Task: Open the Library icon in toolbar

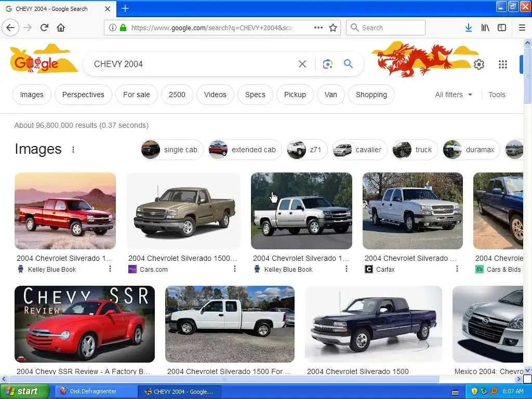Action: [x=485, y=28]
